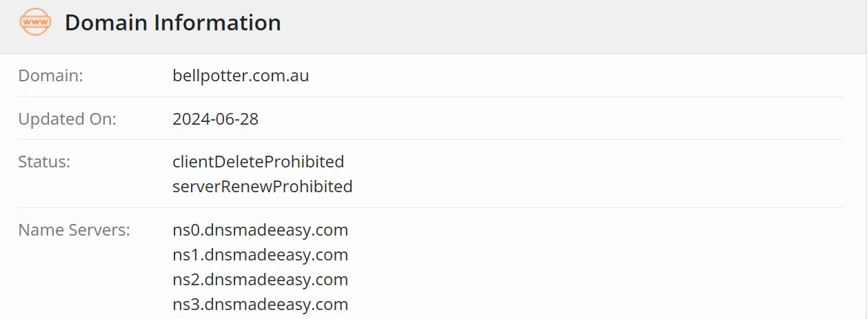
Task: Click the orange WWW globe icon
Action: pos(35,23)
